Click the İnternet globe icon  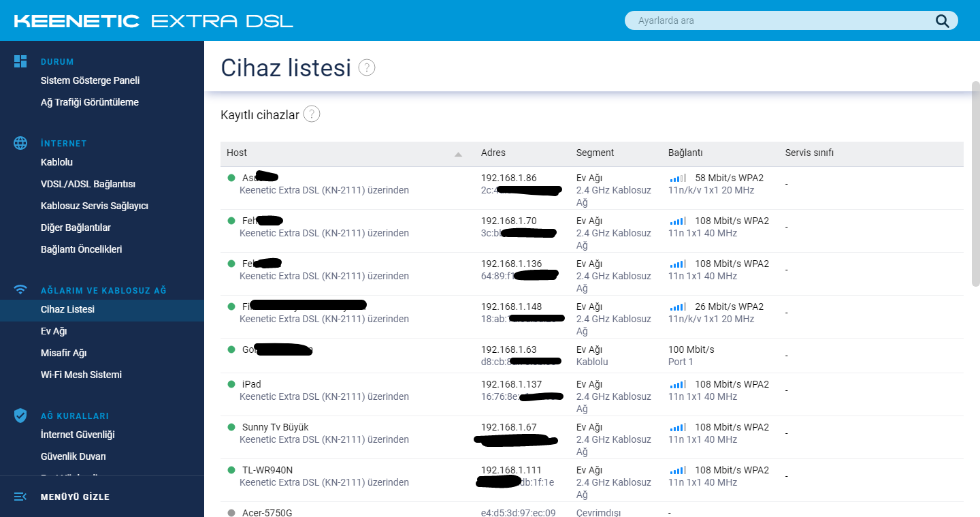(x=20, y=143)
